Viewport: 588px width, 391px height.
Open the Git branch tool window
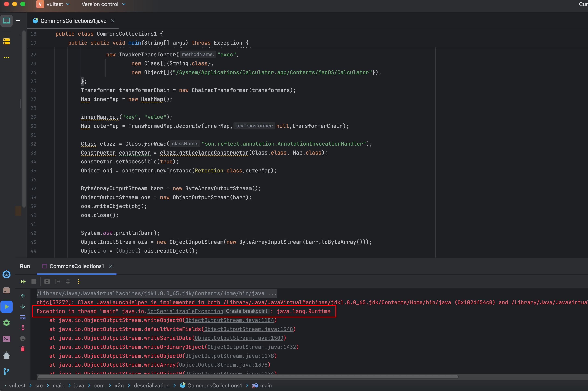point(6,371)
